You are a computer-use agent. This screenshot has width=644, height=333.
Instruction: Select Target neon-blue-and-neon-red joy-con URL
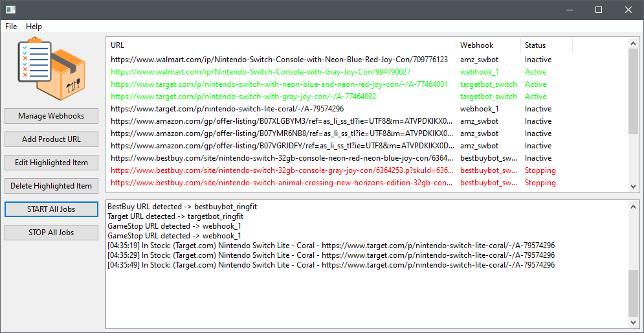point(281,84)
